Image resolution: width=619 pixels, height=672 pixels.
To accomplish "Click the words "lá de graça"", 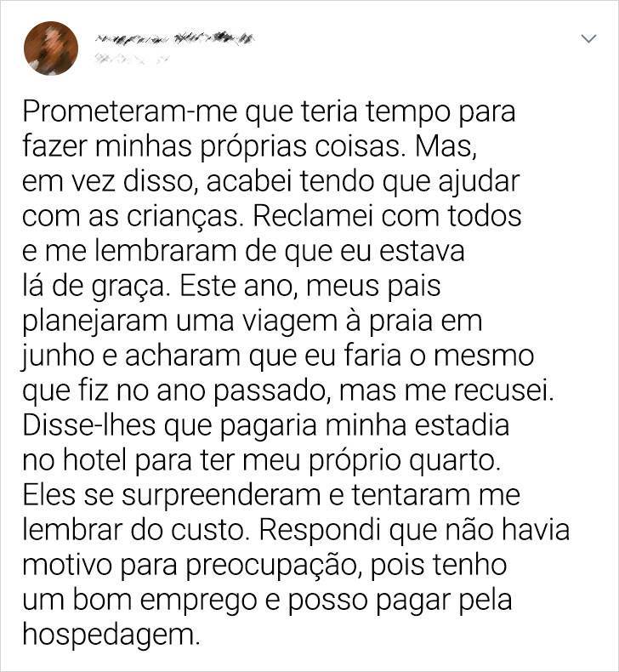I will coord(94,287).
